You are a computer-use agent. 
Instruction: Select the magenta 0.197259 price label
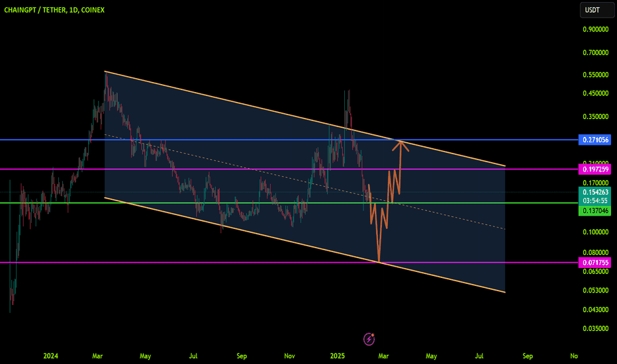tap(594, 169)
